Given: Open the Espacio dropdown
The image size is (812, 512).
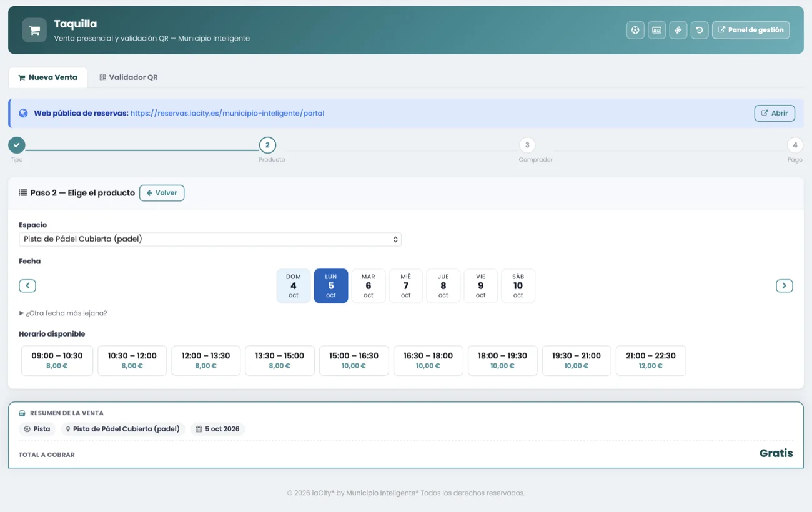Looking at the screenshot, I should tap(210, 239).
